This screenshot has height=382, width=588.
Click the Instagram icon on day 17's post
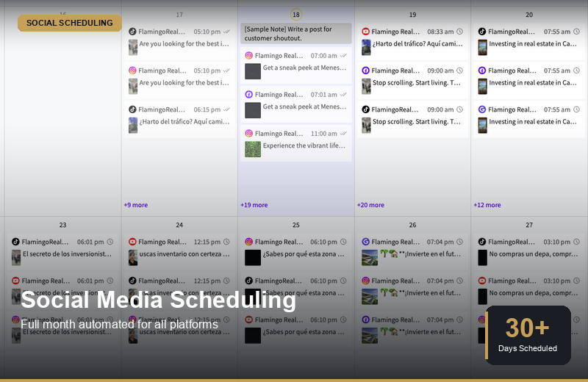[132, 71]
